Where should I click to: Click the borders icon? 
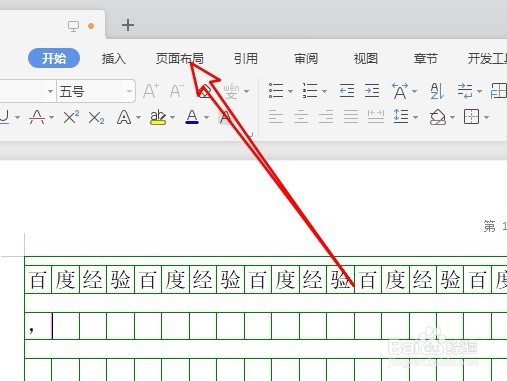click(471, 117)
